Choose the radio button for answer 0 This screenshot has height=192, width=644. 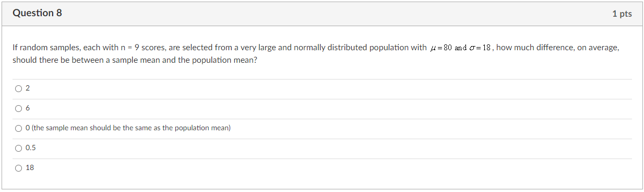(x=19, y=129)
